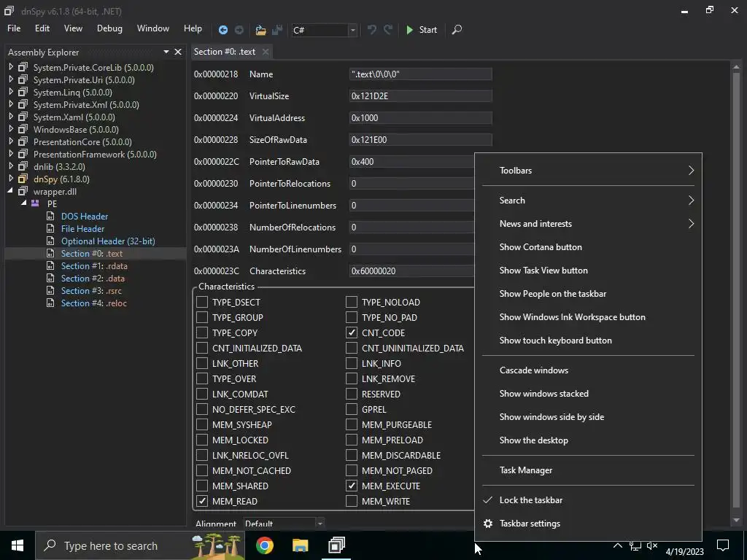Click the Save All toolbar icon
The width and height of the screenshot is (747, 560).
(277, 30)
